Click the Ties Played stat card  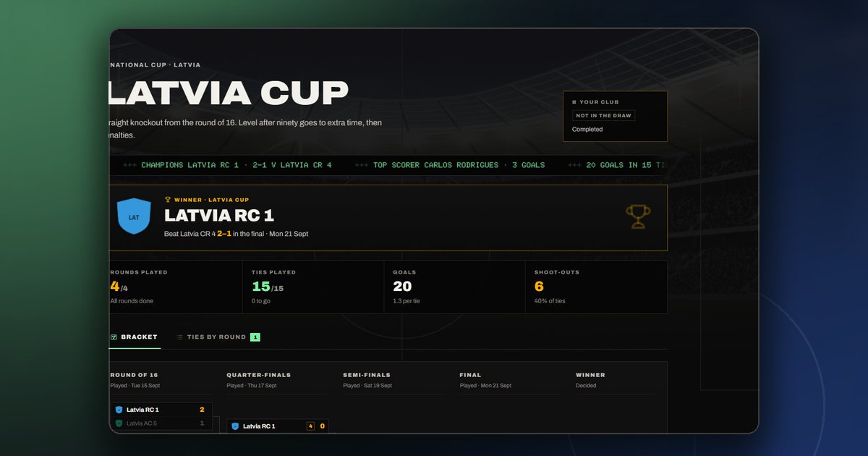pyautogui.click(x=313, y=287)
